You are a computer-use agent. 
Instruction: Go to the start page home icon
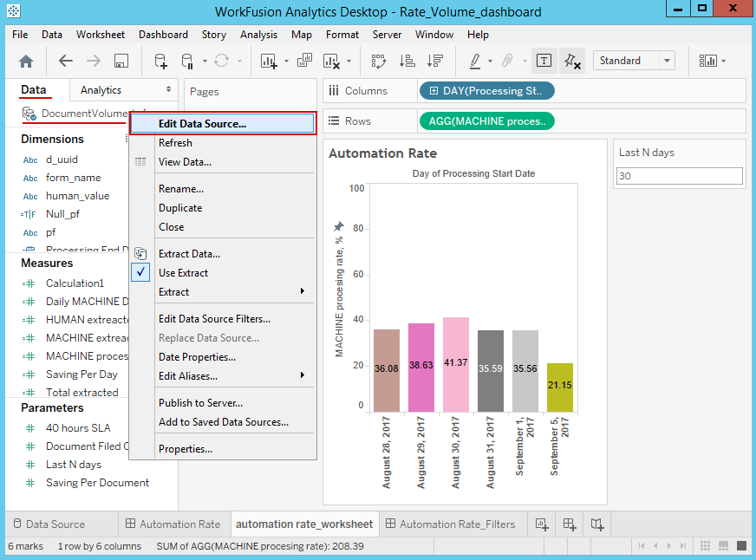click(x=26, y=62)
